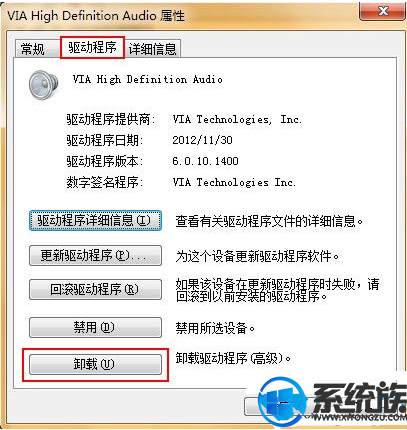407x430 pixels.
Task: Click the partially hidden button at the dialog bottom
Action: coord(252,406)
